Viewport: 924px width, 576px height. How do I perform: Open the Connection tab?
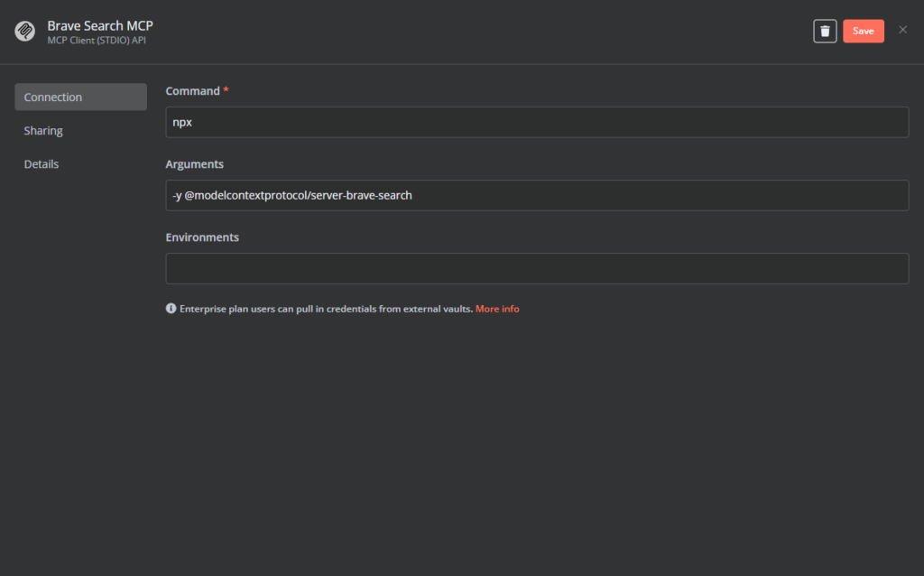(x=80, y=97)
